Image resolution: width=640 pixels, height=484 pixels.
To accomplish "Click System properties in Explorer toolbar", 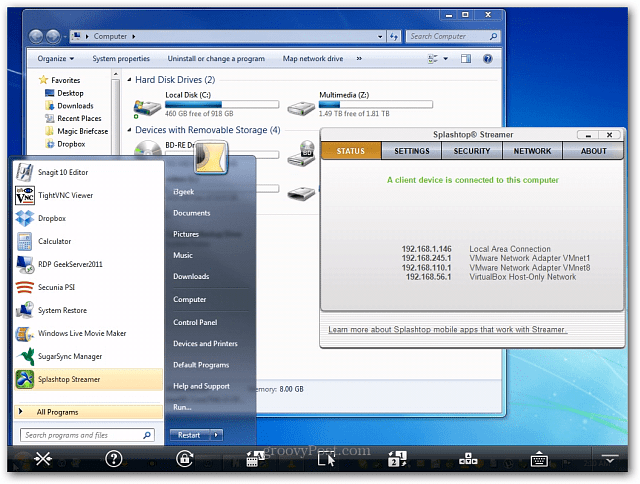I will (121, 59).
